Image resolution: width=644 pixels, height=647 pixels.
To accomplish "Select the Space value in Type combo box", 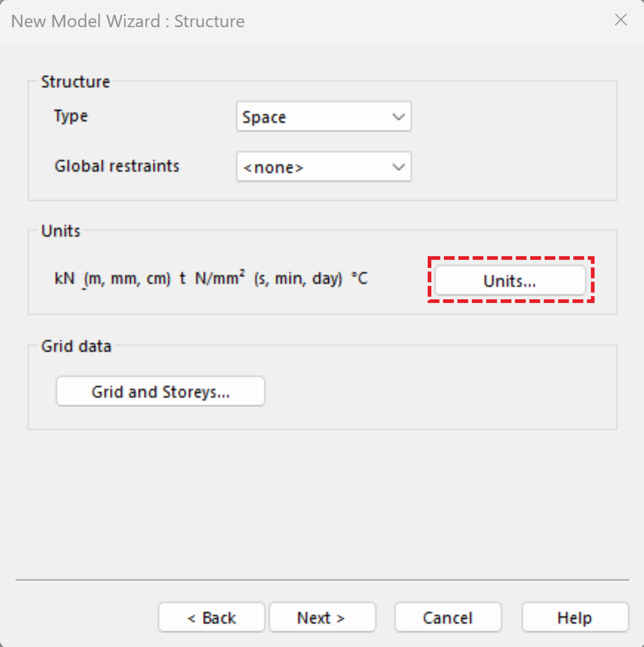I will pyautogui.click(x=265, y=117).
